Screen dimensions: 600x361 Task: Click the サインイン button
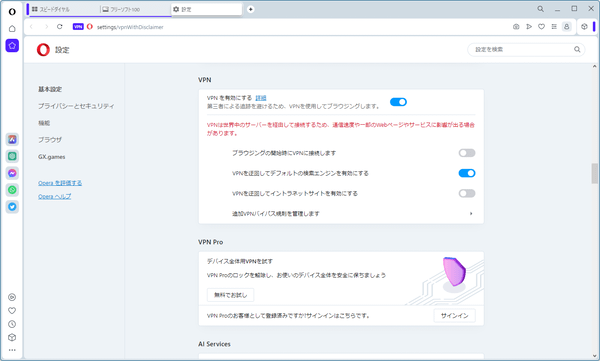[455, 316]
